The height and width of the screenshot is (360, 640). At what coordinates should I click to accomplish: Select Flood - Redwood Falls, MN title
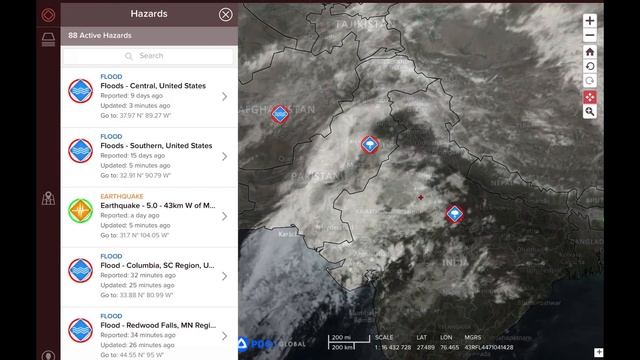158,325
